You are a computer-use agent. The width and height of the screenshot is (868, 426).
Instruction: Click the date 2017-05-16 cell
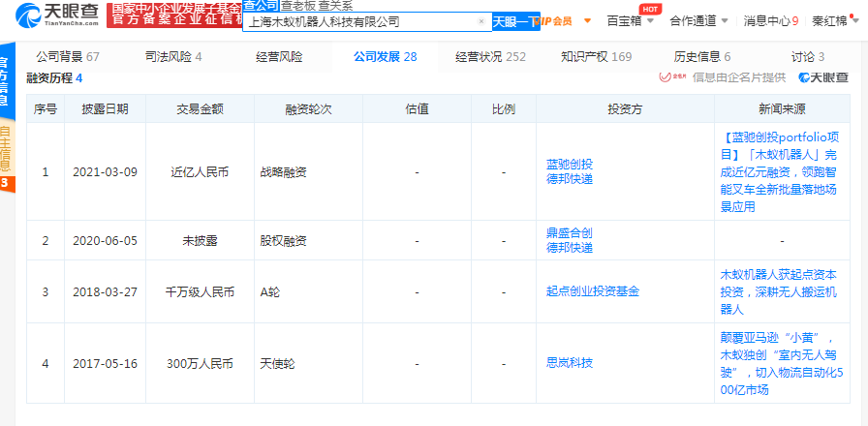click(106, 363)
